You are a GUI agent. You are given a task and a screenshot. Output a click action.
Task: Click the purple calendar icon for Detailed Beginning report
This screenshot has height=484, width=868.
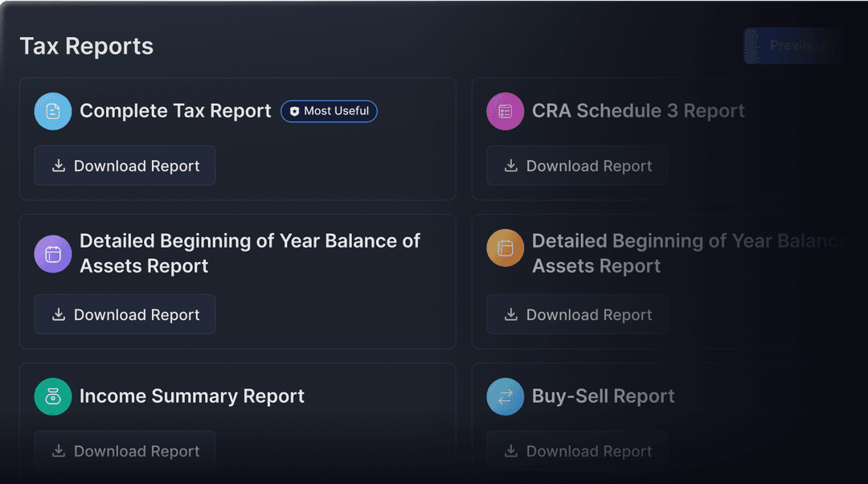point(53,254)
